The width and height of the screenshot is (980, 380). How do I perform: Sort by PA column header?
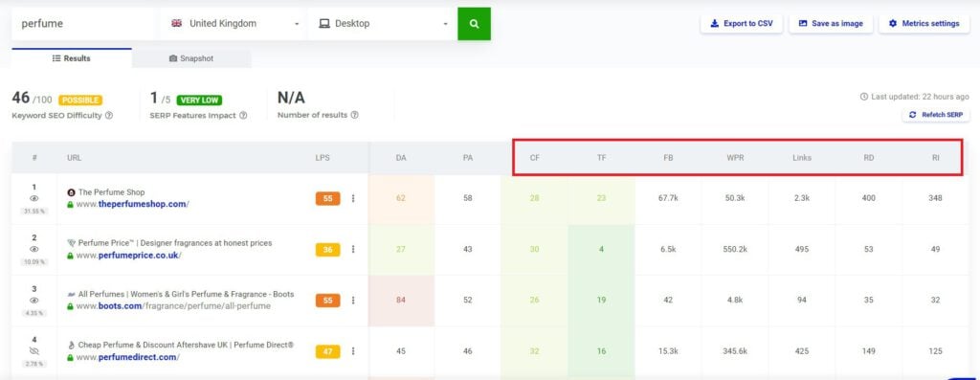coord(467,158)
